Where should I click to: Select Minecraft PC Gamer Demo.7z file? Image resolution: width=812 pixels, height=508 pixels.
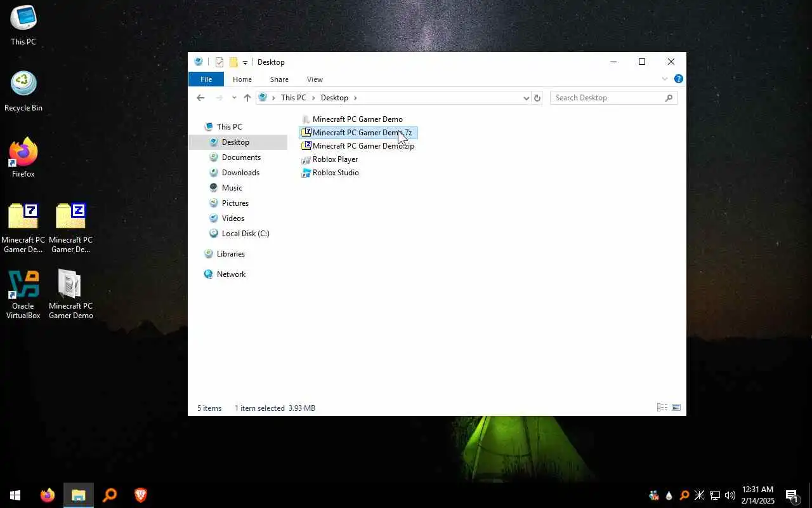tap(358, 133)
